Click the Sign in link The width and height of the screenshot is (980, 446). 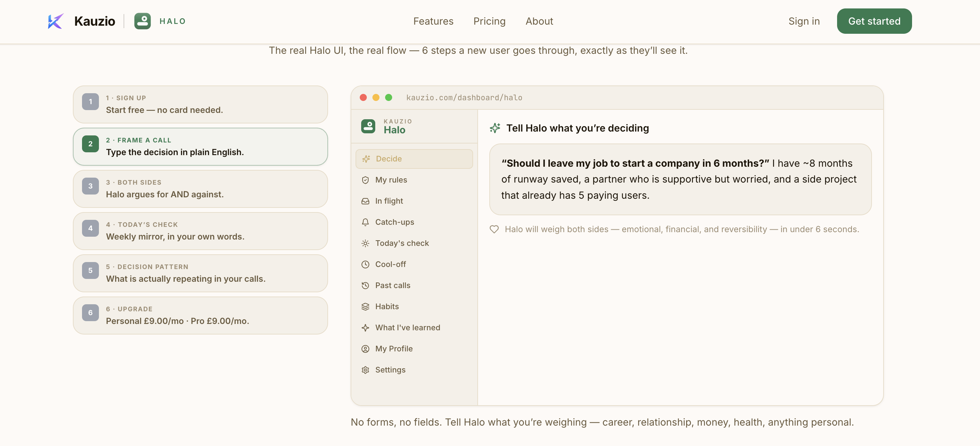click(804, 21)
